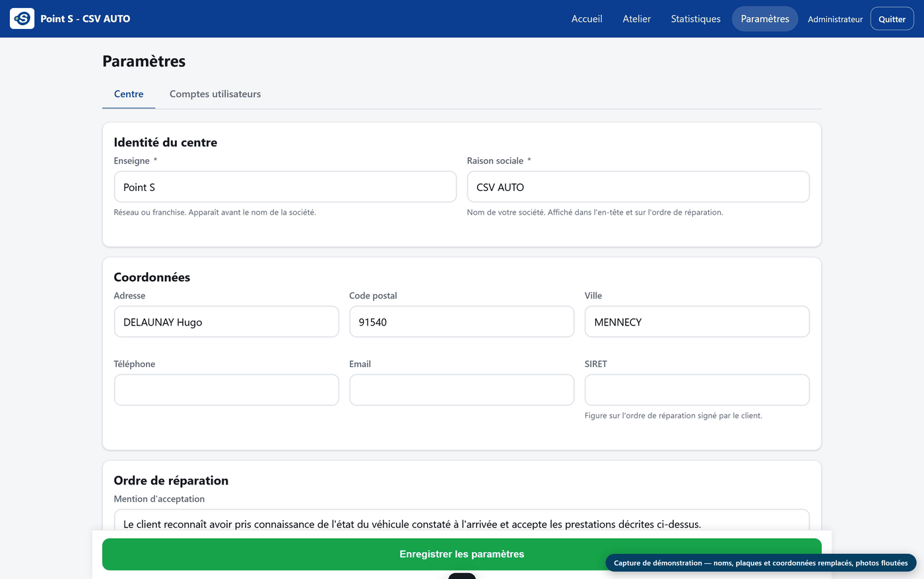Click hint 'Nom de votre société'
This screenshot has height=579, width=924.
(595, 212)
